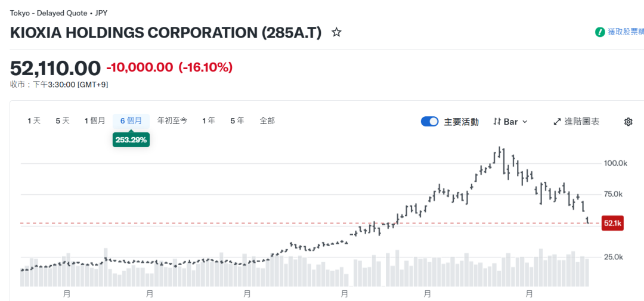Click the bar chart type icon

pyautogui.click(x=497, y=122)
